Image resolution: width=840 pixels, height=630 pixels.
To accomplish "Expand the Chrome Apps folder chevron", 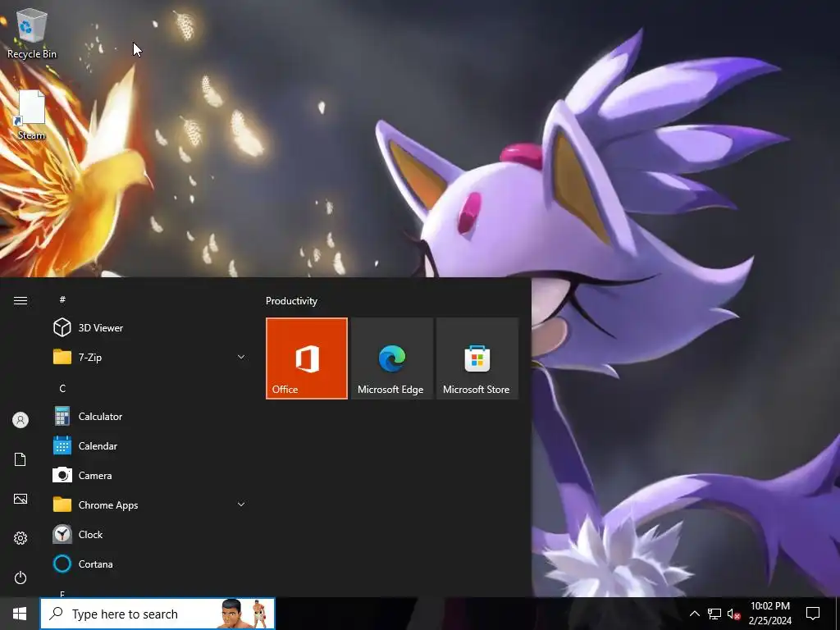I will (x=241, y=504).
